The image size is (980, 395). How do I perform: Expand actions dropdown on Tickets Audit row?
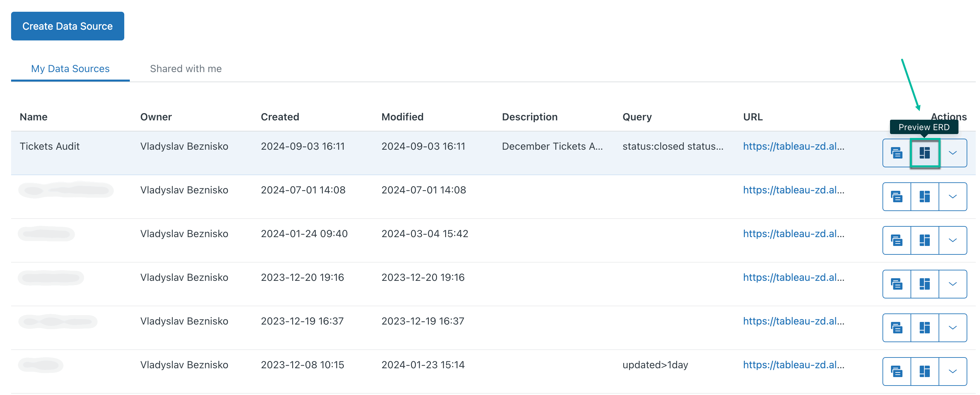[x=953, y=153]
